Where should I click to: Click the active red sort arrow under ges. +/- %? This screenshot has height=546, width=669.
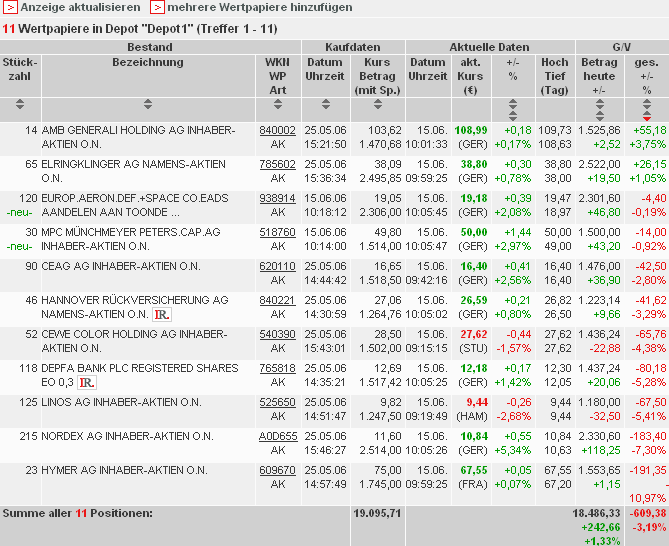[647, 118]
